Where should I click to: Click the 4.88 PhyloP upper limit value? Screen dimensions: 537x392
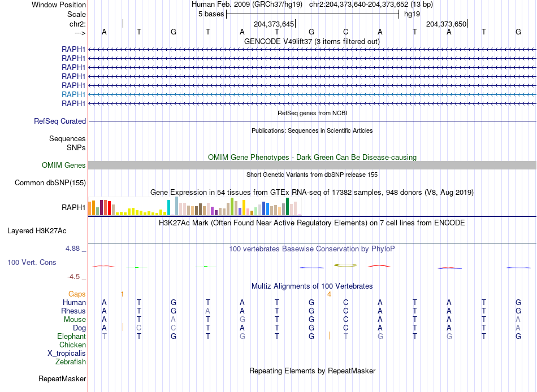coord(72,249)
